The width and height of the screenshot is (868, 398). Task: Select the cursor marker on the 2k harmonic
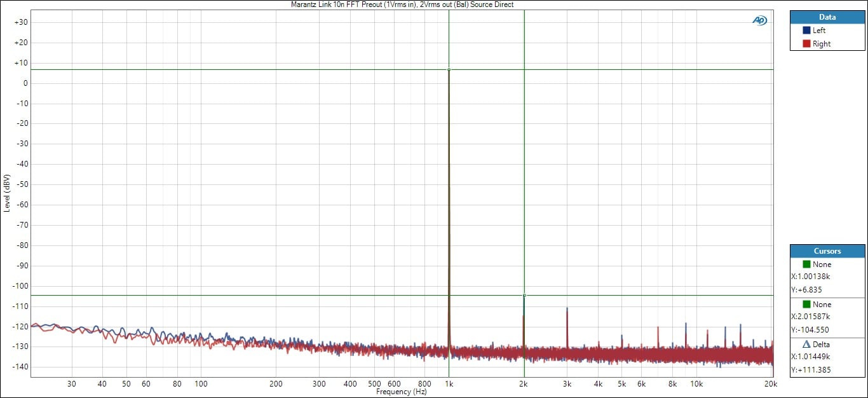[524, 295]
